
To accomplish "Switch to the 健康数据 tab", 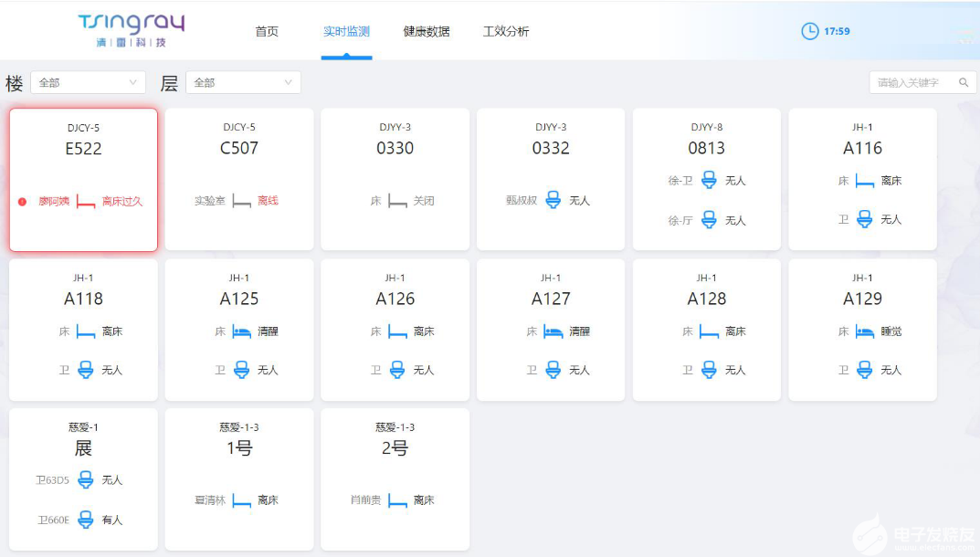I will [x=427, y=31].
